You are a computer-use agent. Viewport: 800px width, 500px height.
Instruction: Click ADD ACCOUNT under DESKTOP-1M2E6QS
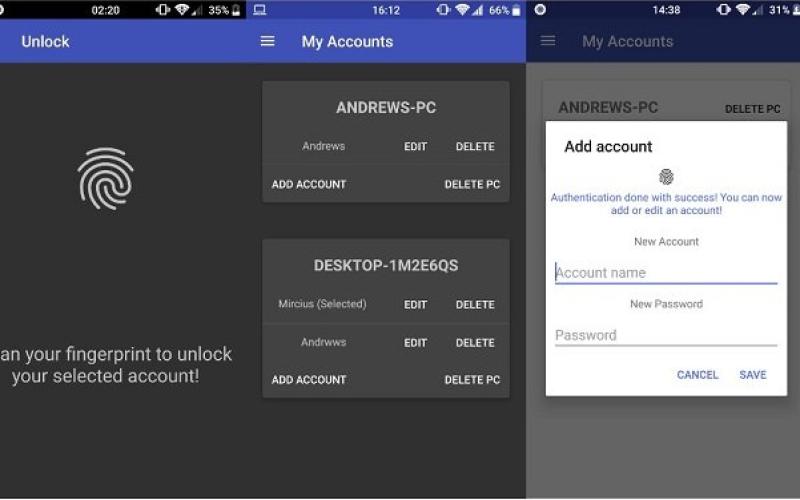[309, 380]
